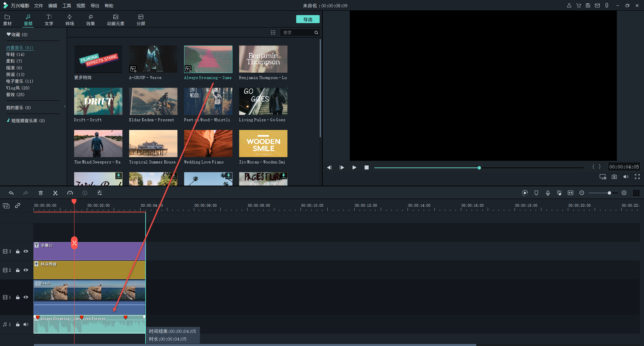Viewport: 644px width, 346px height.
Task: Open the preview quality display settings
Action: point(603,177)
